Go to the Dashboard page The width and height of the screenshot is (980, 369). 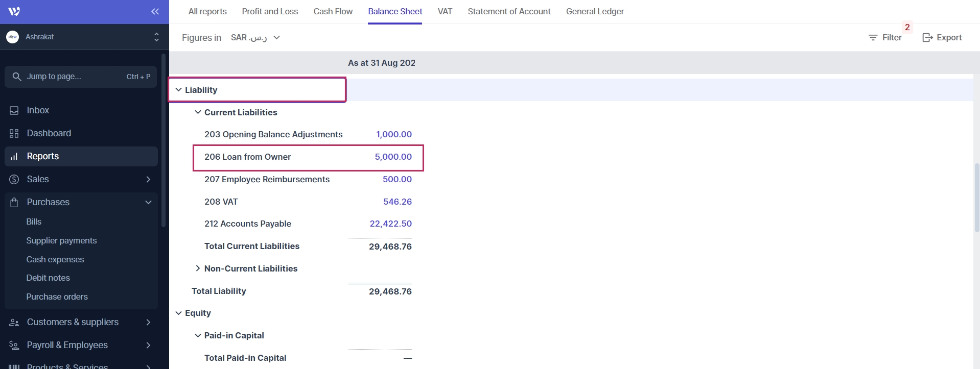point(49,133)
